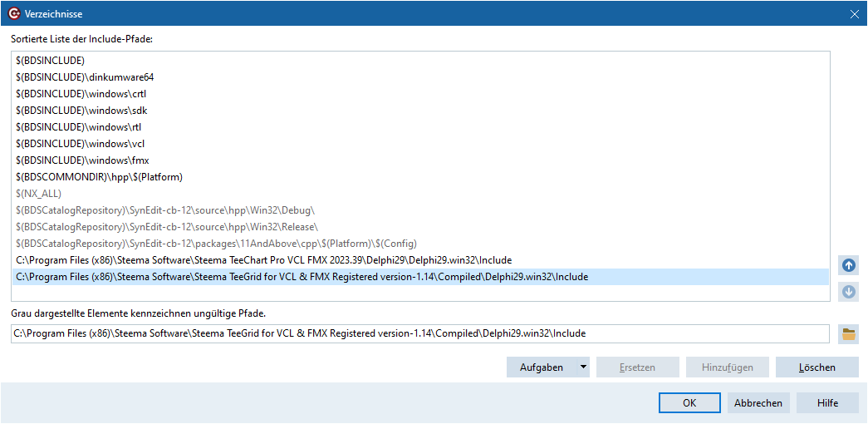Select $(BDSCOMMONDIR)\hpp\$(Platform) path
This screenshot has width=868, height=424.
[x=420, y=177]
